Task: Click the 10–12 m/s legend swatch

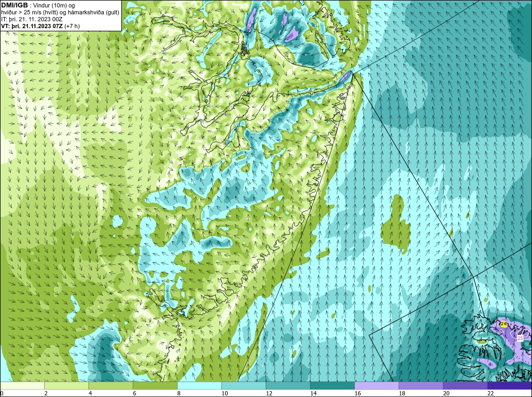Action: click(244, 385)
